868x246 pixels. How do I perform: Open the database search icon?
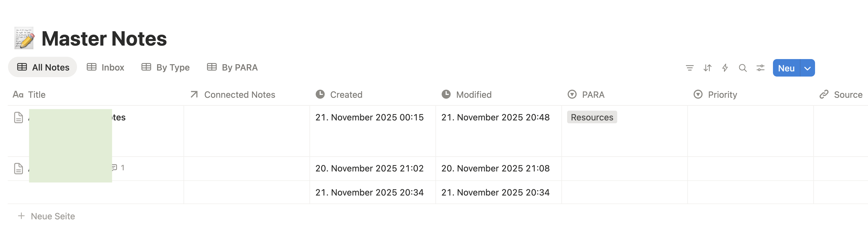pyautogui.click(x=742, y=68)
